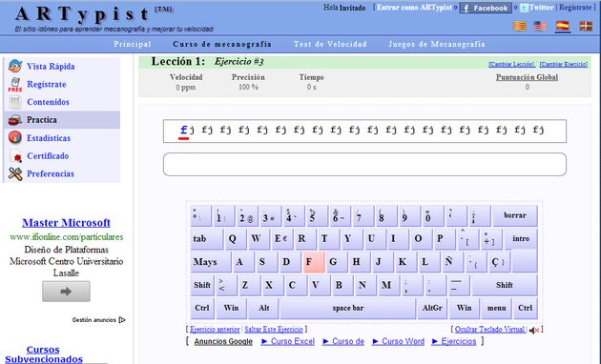Select the Basque flag language icon
Viewport: 601px width, 364px height.
click(x=586, y=26)
